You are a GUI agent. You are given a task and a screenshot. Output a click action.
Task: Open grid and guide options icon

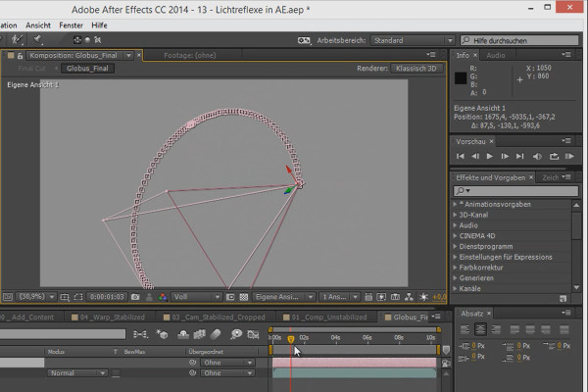[65, 297]
